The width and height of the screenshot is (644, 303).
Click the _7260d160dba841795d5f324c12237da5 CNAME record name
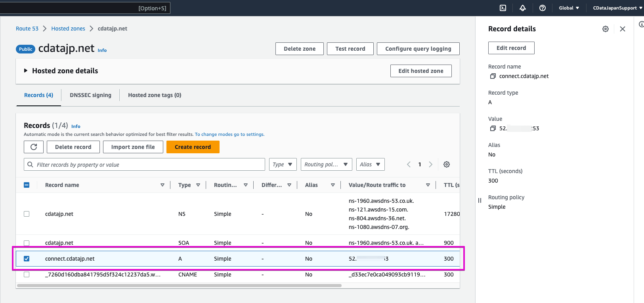[x=103, y=274]
